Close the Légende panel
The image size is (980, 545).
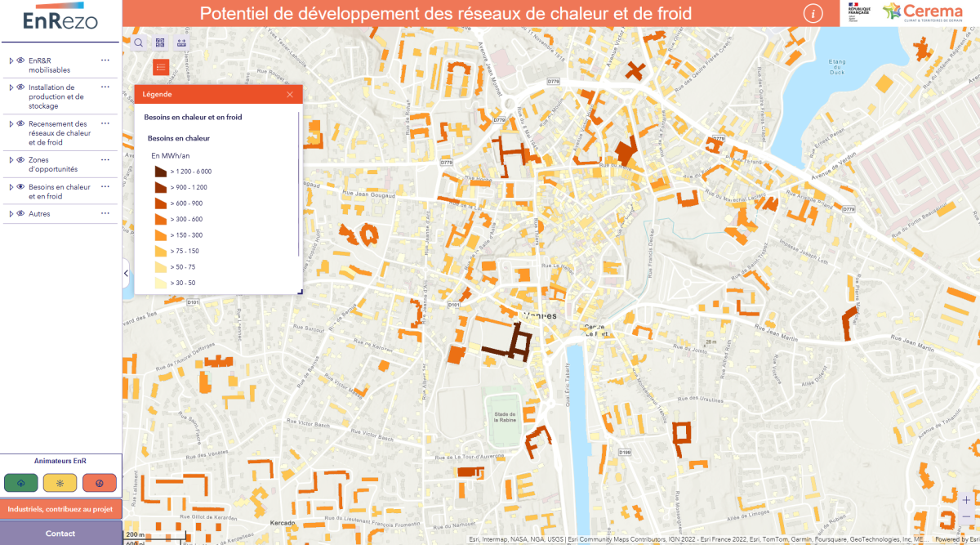coord(290,95)
